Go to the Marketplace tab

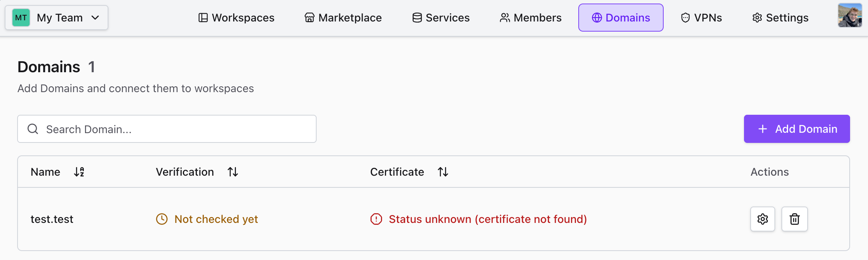tap(343, 18)
